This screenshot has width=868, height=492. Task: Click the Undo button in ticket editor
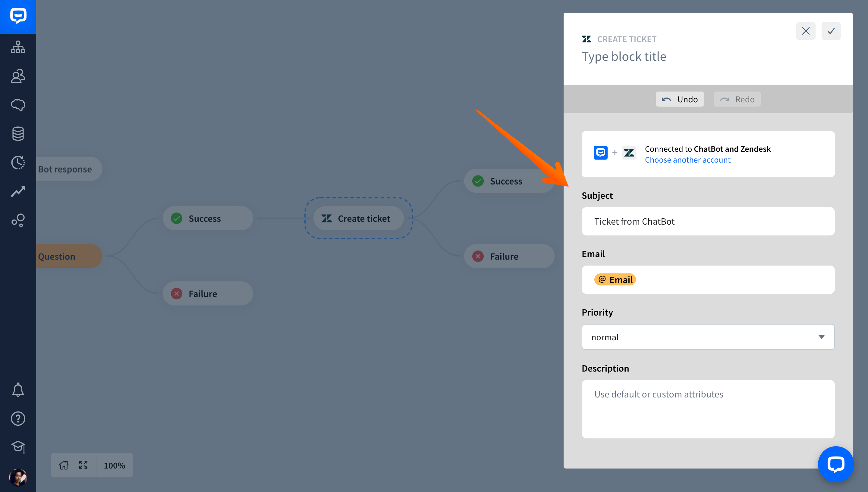point(680,99)
